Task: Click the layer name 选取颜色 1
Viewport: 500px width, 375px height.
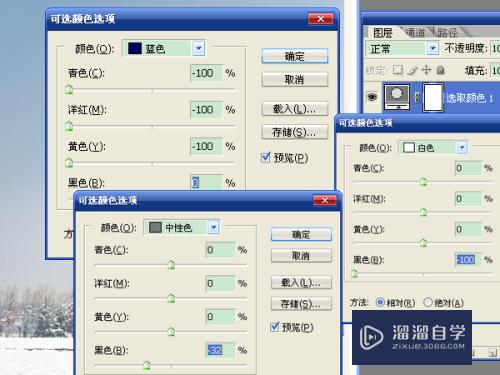Action: [x=470, y=98]
